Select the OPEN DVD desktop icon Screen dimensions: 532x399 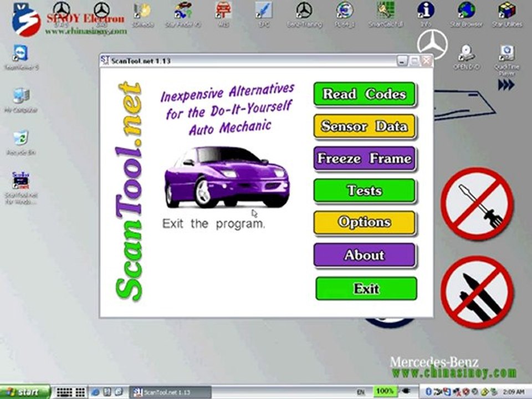click(x=467, y=58)
